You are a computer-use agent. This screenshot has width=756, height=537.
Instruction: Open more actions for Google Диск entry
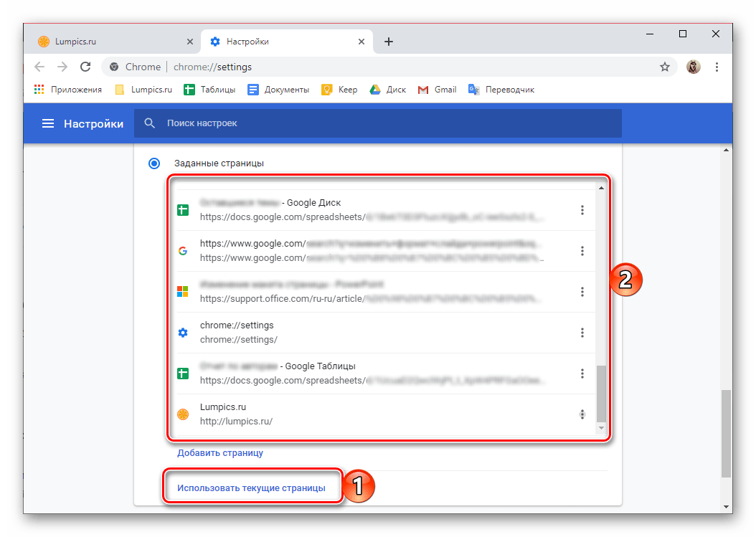pyautogui.click(x=582, y=210)
